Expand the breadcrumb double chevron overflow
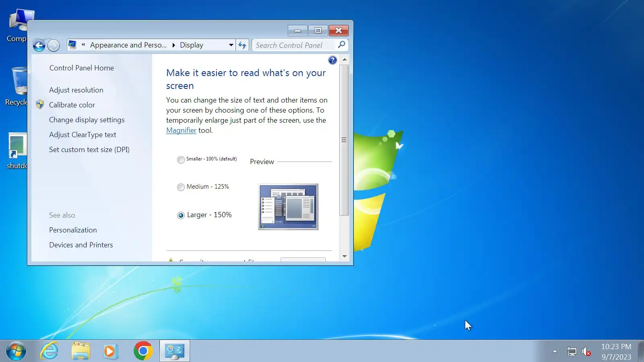 pyautogui.click(x=83, y=45)
